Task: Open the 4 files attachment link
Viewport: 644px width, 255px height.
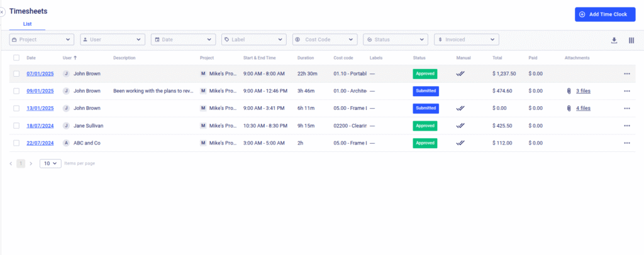Action: coord(583,108)
